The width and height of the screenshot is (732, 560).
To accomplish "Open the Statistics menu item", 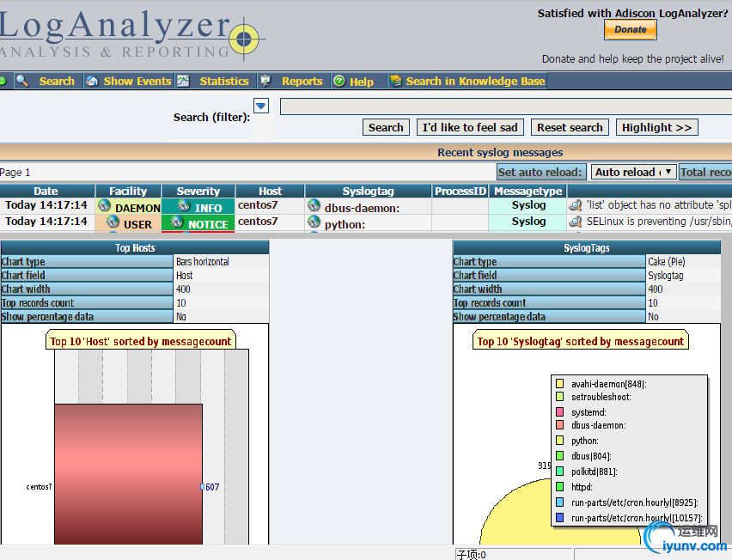I will 224,82.
